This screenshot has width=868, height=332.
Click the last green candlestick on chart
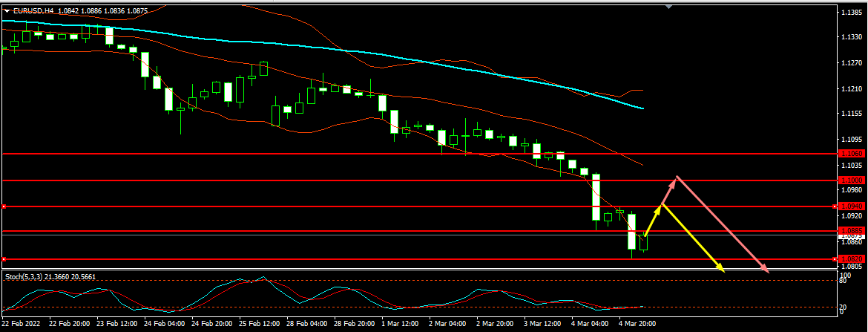click(x=643, y=242)
